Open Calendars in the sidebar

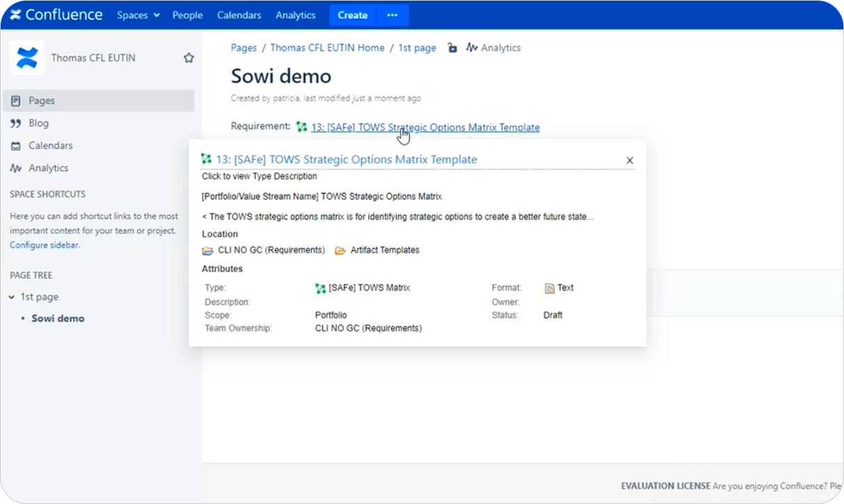coord(50,145)
